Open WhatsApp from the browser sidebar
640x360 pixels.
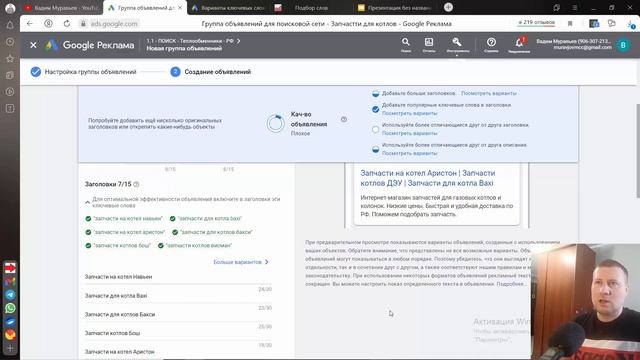pos(10,308)
